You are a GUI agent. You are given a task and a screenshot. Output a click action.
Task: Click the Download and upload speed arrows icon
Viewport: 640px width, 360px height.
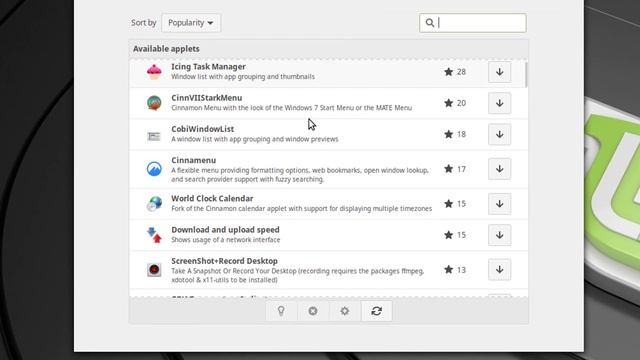coord(154,235)
